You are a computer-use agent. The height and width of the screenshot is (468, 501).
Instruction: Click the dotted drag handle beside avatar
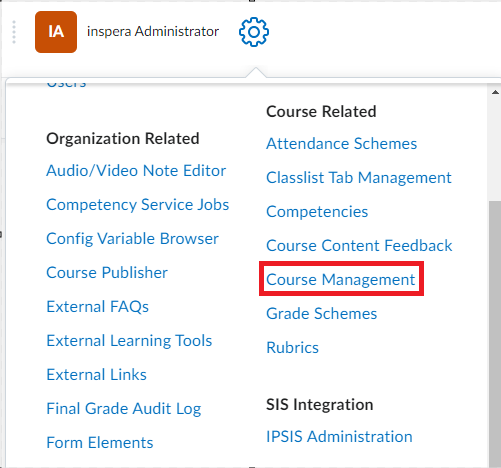point(14,32)
